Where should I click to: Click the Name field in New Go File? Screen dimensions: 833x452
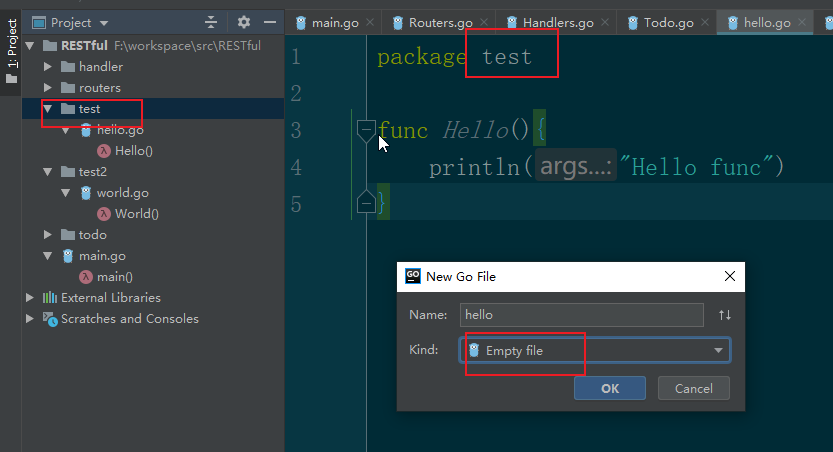point(582,315)
